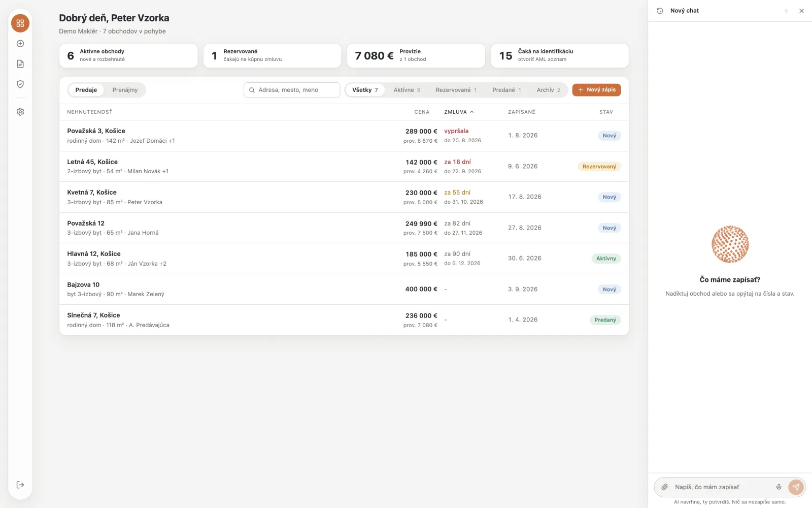Screen dimensions: 812x508
Task: Sort by Zmluva column header
Action: [459, 112]
